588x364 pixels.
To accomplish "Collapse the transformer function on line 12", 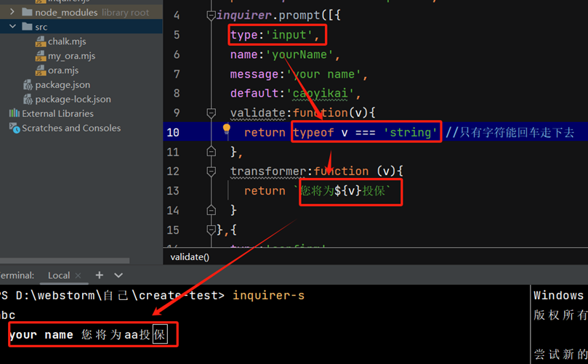I will tap(211, 171).
